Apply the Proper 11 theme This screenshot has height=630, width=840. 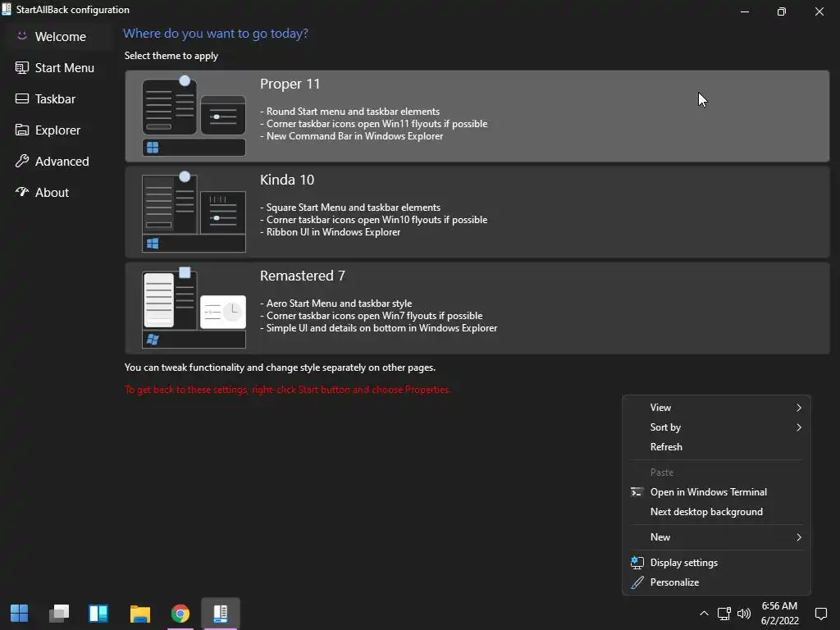pos(477,116)
